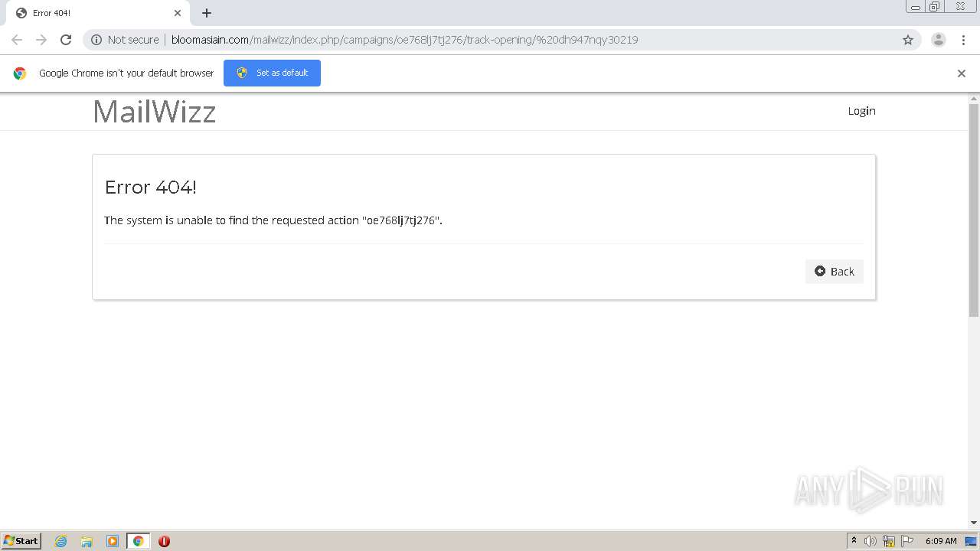Show hidden system tray icons
980x551 pixels.
pos(854,541)
